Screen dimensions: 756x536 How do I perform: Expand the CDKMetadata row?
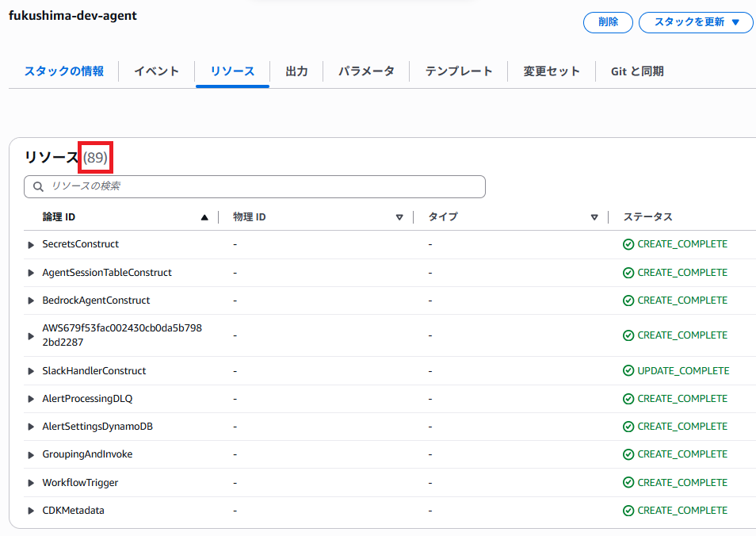pyautogui.click(x=31, y=511)
